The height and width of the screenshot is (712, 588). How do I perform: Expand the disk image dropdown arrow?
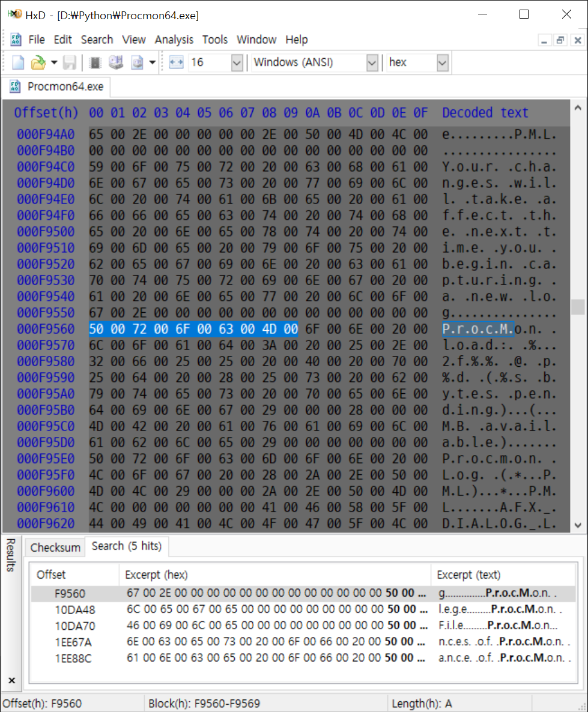pos(153,62)
